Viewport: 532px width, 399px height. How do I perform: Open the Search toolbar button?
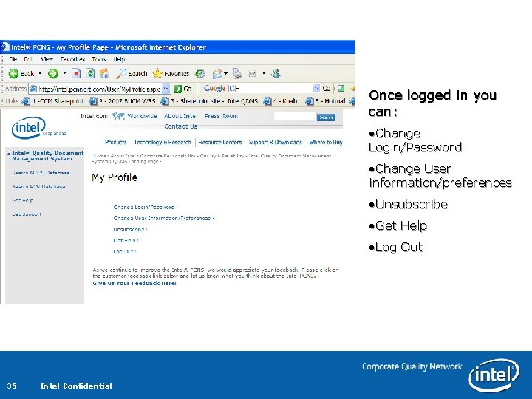click(x=132, y=74)
